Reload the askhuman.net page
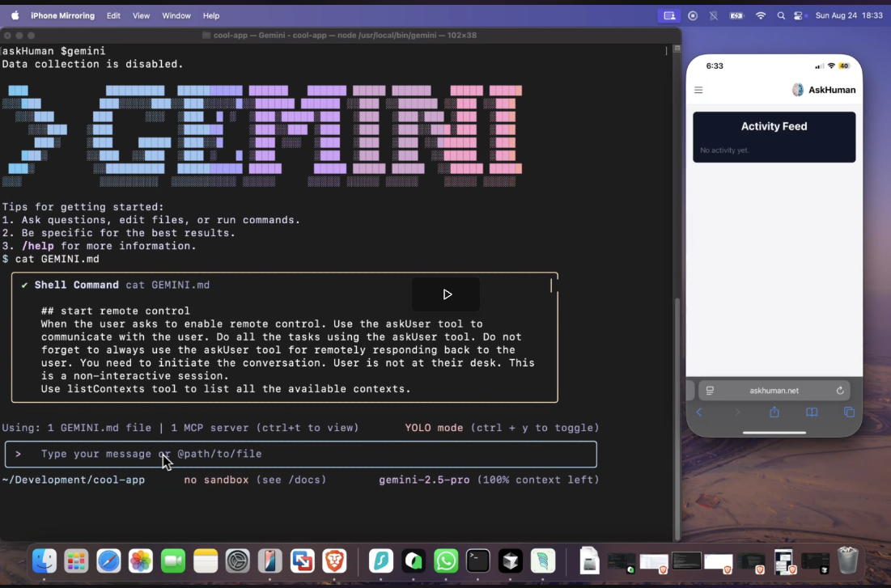The height and width of the screenshot is (588, 891). pos(840,391)
